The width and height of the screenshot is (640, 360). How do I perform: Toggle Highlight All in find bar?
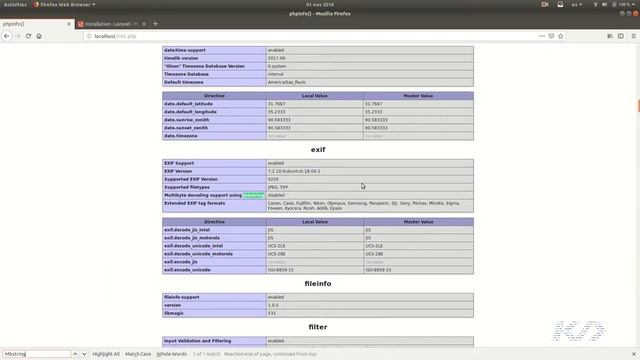tap(106, 354)
